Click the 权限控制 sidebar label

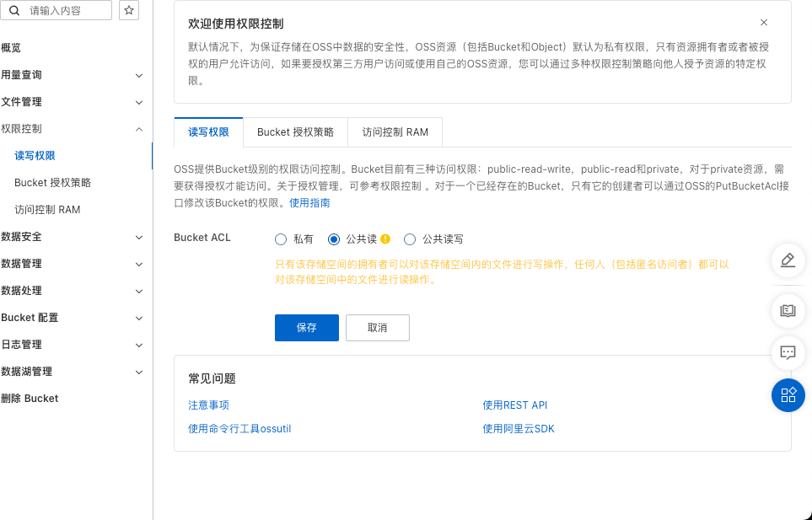(x=21, y=129)
